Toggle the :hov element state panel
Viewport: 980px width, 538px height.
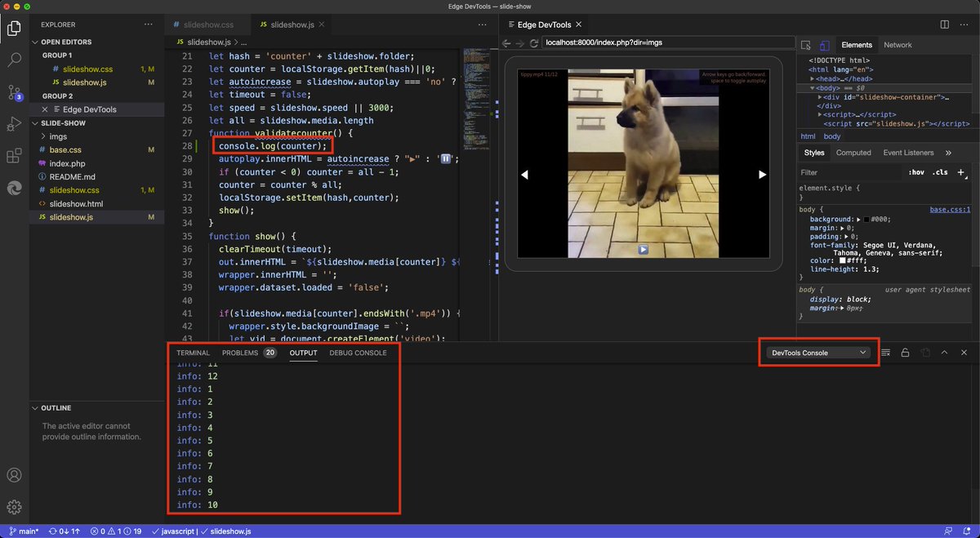916,172
